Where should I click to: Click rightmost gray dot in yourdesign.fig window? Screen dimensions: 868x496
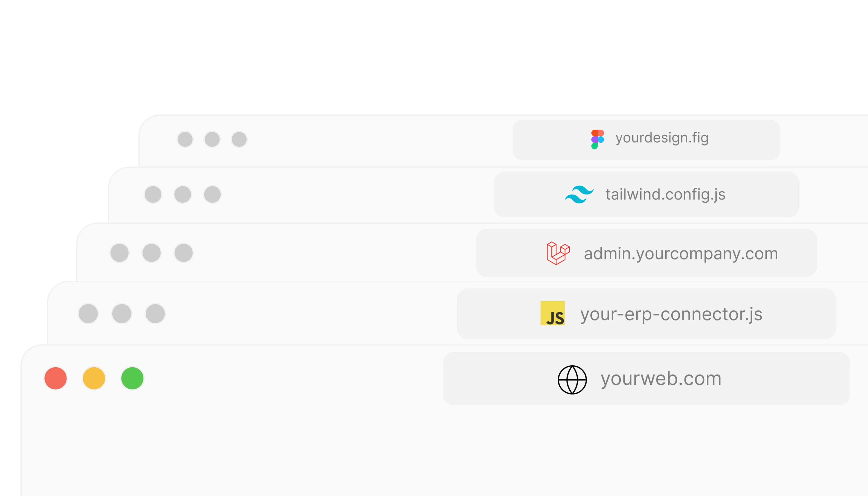[x=239, y=139]
